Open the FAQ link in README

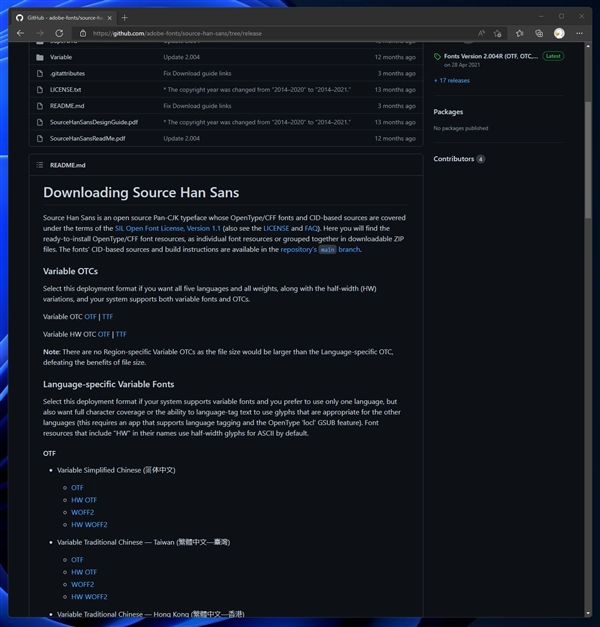point(311,228)
